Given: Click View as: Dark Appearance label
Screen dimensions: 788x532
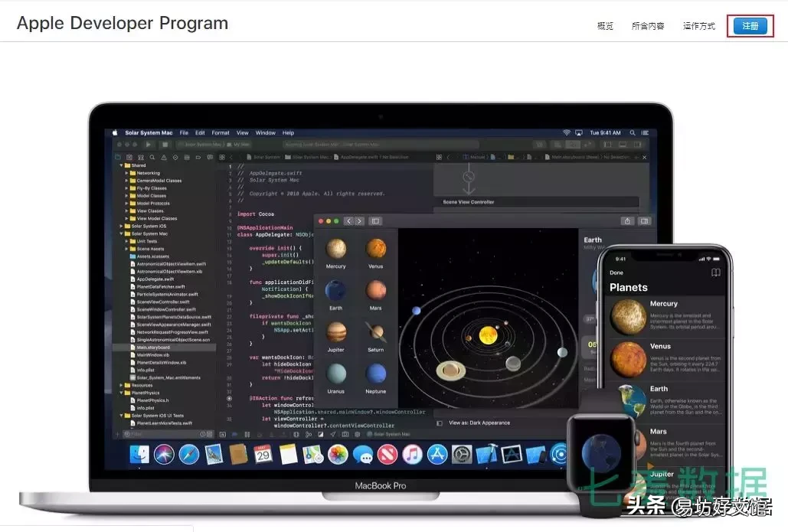Looking at the screenshot, I should point(479,423).
